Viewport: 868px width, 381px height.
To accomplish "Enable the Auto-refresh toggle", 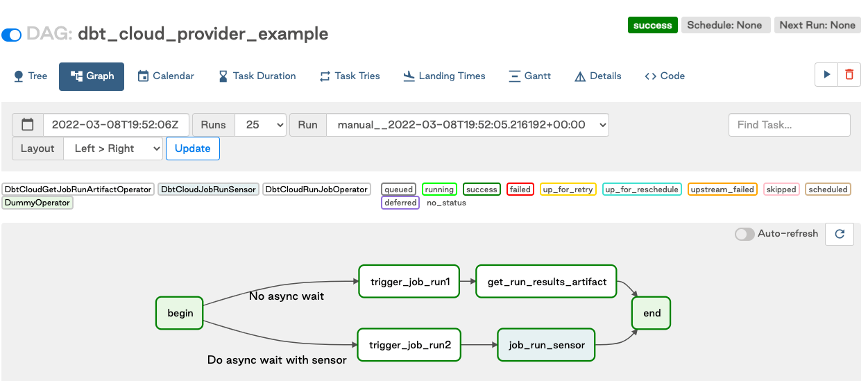I will [744, 234].
